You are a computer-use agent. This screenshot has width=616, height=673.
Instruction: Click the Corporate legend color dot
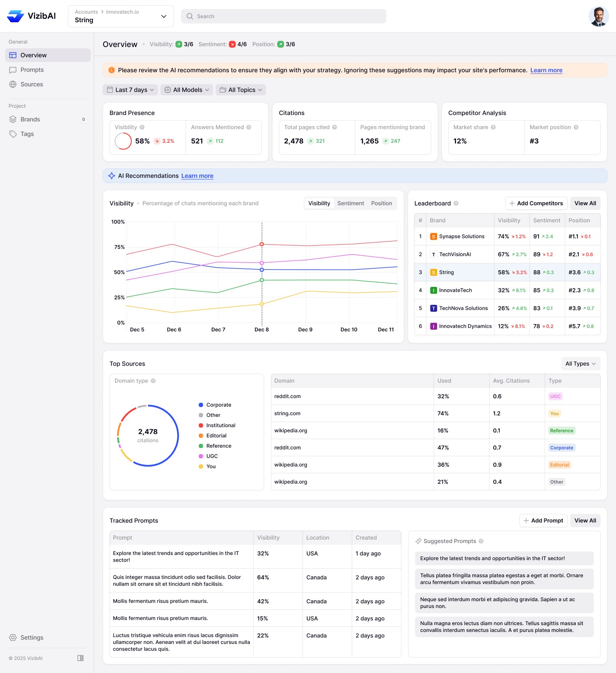pos(201,405)
